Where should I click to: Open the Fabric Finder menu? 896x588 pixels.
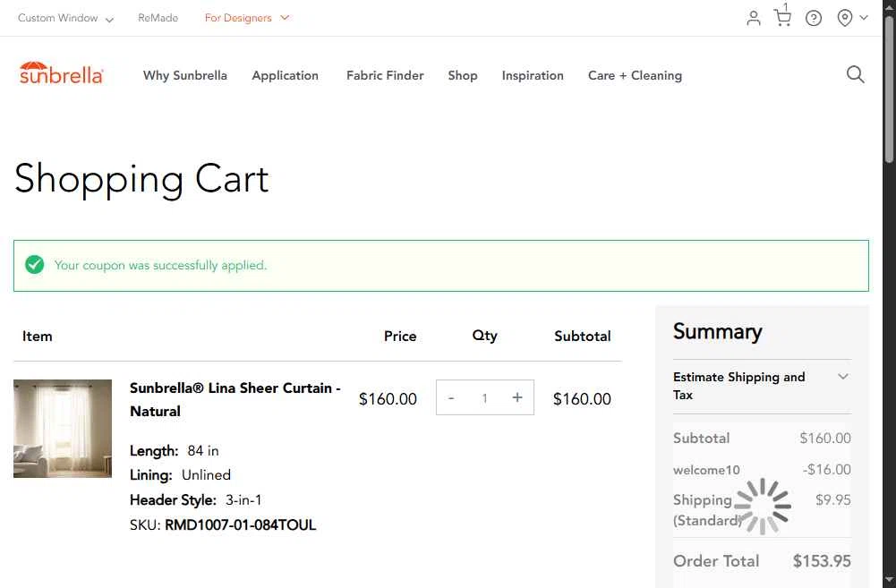click(385, 75)
